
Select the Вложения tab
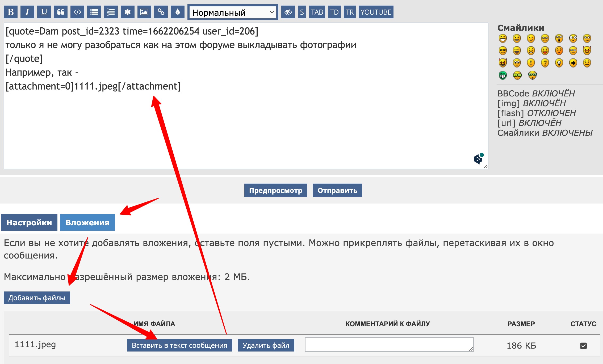tap(87, 223)
